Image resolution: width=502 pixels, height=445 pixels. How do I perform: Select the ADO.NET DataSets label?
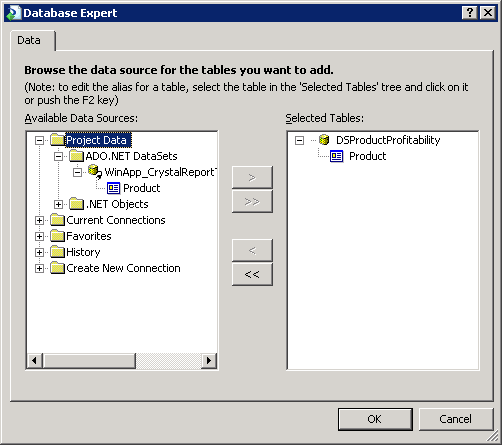[131, 156]
